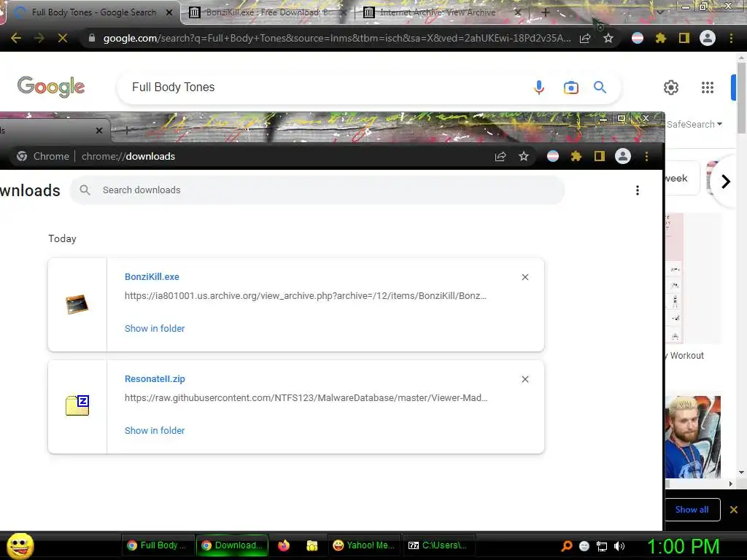Search by voice with microphone icon
Viewport: 747px width, 560px height.
pos(539,87)
